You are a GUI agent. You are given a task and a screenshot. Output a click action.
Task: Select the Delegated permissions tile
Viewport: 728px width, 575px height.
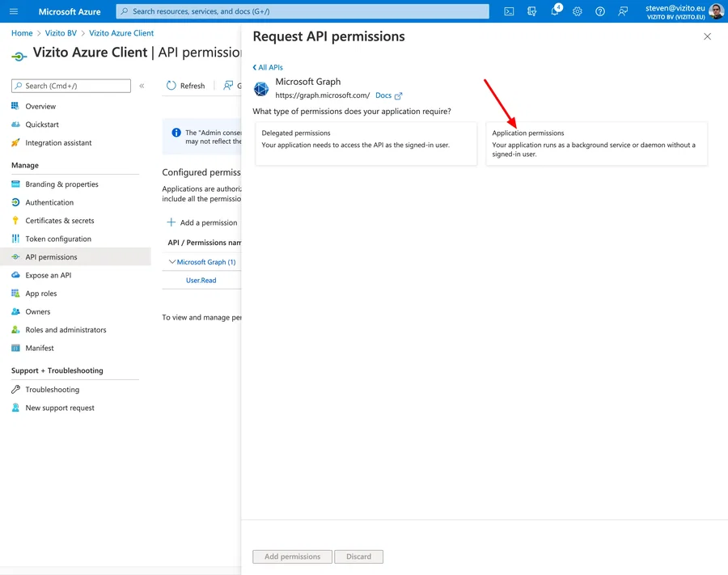pyautogui.click(x=366, y=143)
